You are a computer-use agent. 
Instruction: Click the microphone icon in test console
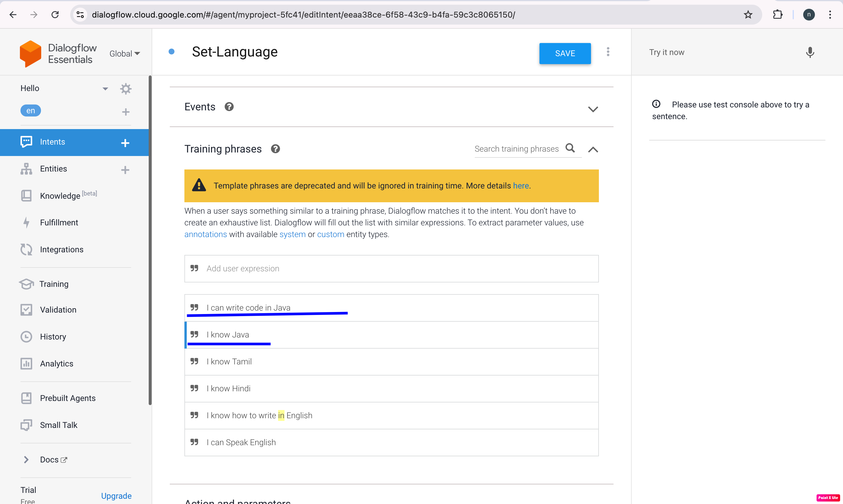(810, 52)
